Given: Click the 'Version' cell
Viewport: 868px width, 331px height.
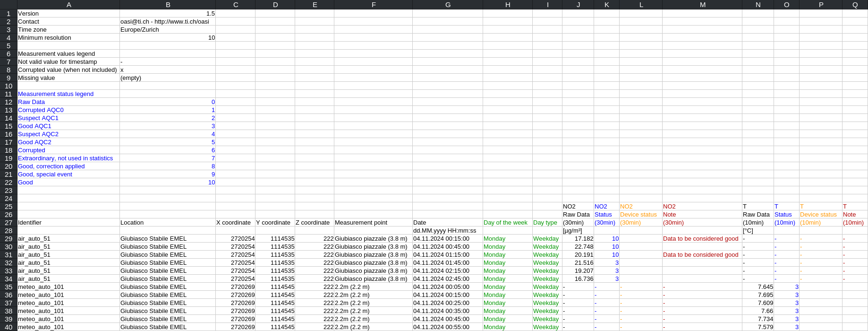Looking at the screenshot, I should pos(68,14).
